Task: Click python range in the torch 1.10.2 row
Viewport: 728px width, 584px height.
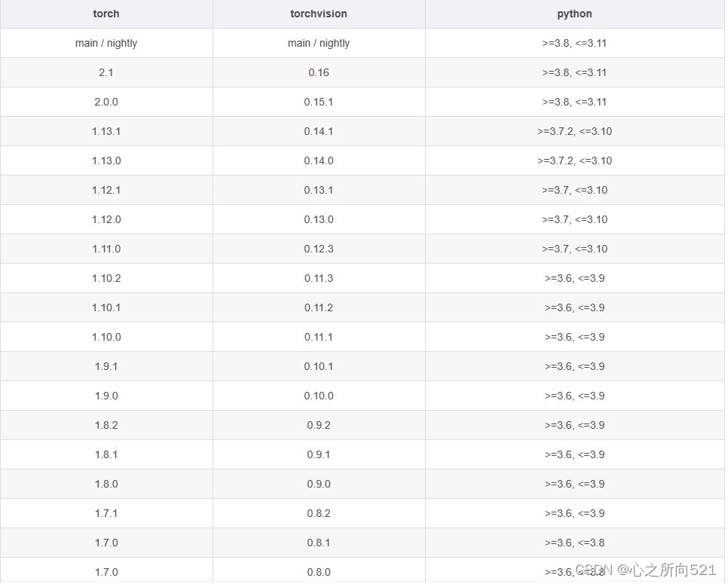Action: [x=575, y=278]
